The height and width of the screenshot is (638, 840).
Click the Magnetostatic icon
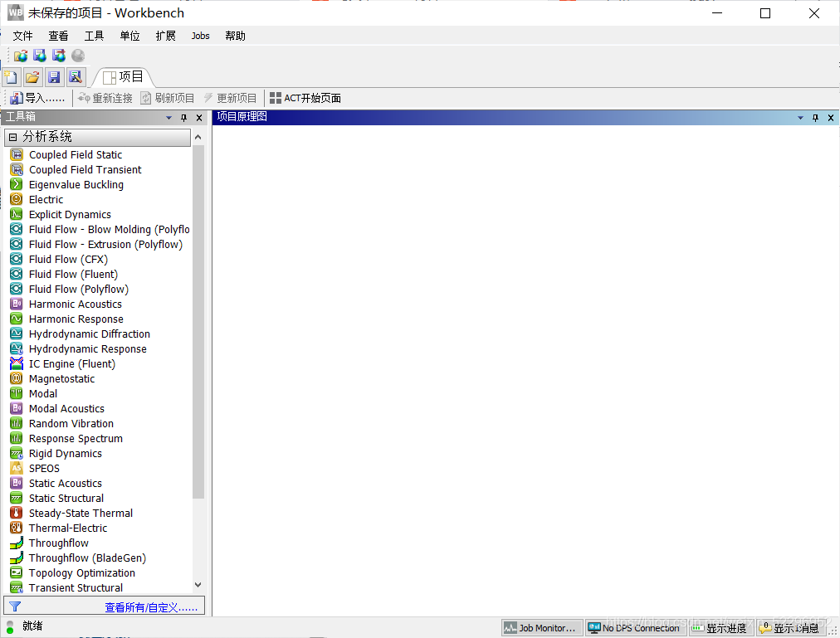(17, 378)
